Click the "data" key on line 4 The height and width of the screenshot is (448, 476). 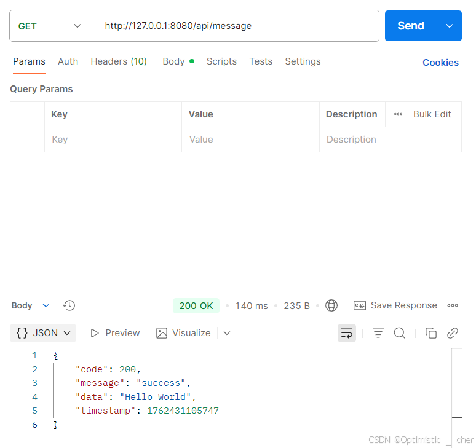(92, 397)
